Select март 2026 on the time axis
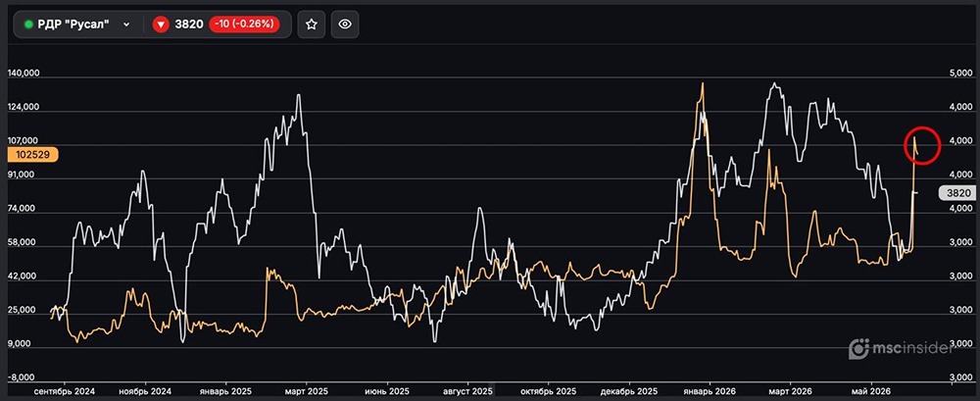The width and height of the screenshot is (980, 401). click(x=789, y=391)
